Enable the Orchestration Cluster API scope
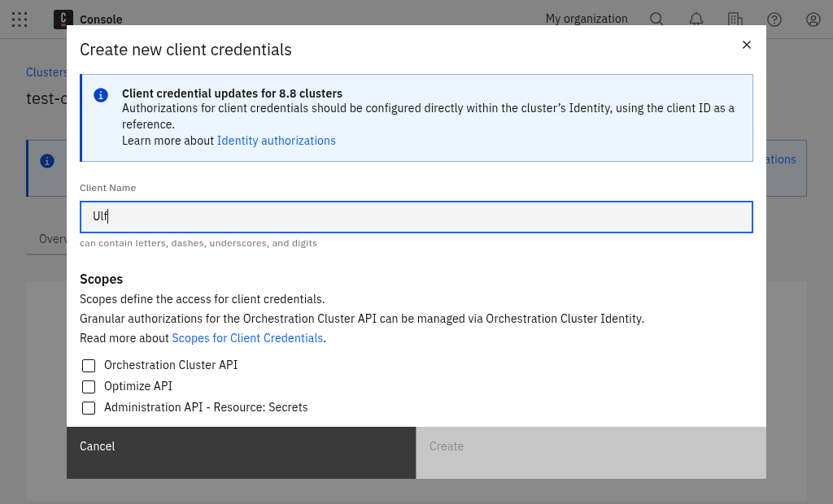Viewport: 833px width, 504px height. [x=89, y=366]
